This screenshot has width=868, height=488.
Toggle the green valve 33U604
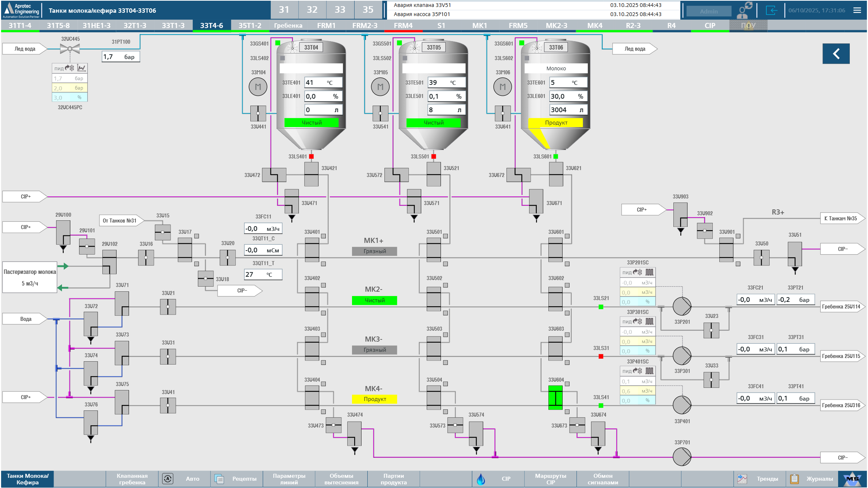555,398
